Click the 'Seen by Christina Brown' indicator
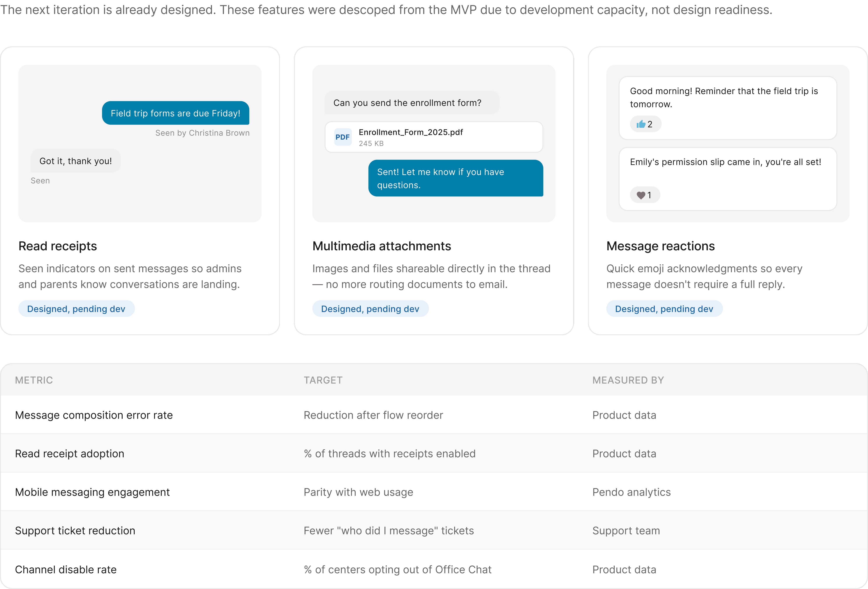 [202, 133]
